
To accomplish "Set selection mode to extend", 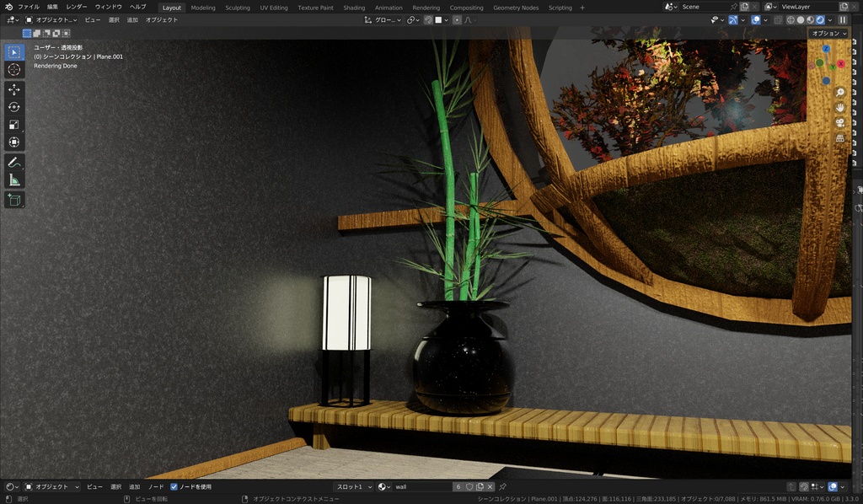I will 36,34.
